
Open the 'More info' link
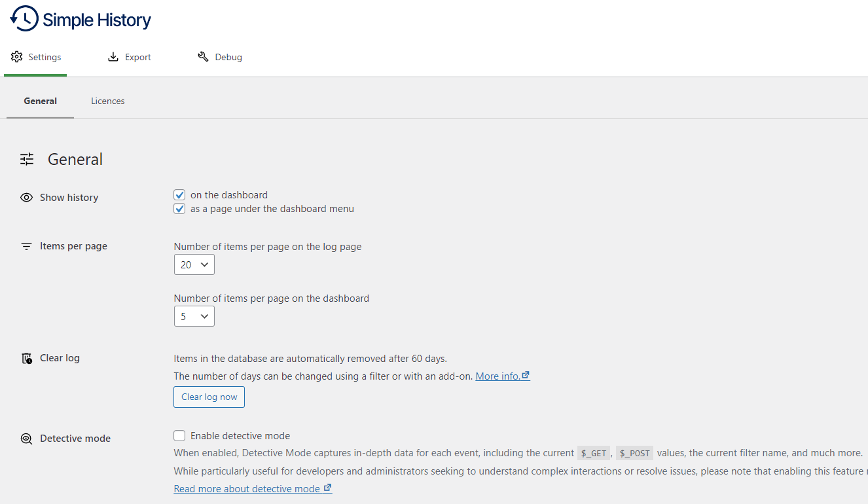pyautogui.click(x=497, y=375)
